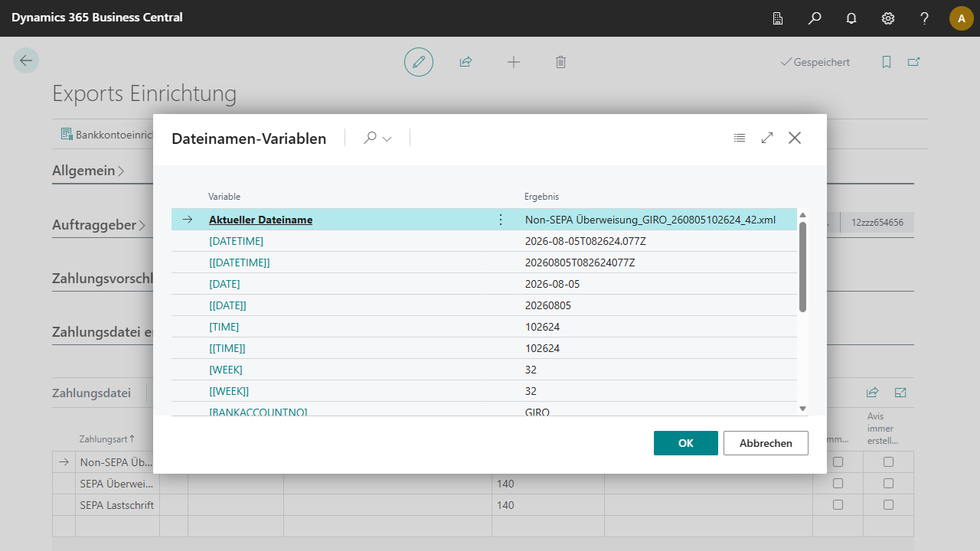Open the settings gear menu
980x551 pixels.
click(888, 18)
